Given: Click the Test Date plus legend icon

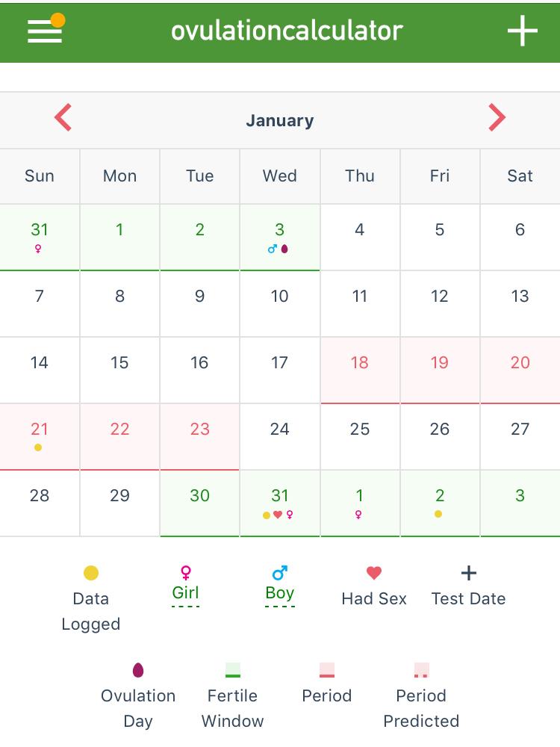Looking at the screenshot, I should pos(469,573).
